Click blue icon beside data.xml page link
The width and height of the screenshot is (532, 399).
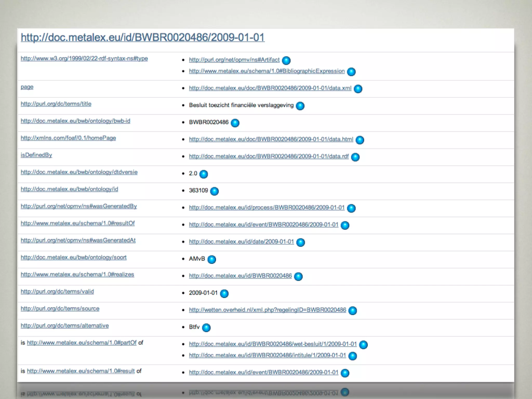coord(358,89)
